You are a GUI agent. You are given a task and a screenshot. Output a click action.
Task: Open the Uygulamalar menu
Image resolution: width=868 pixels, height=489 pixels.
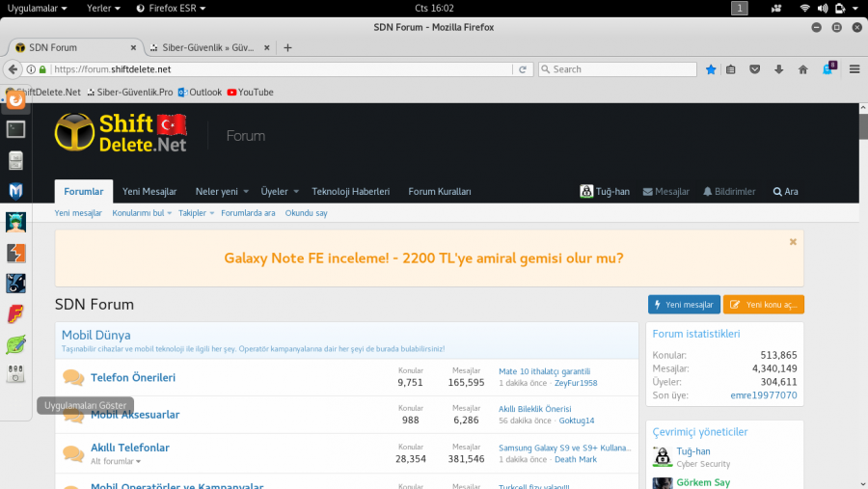(37, 9)
